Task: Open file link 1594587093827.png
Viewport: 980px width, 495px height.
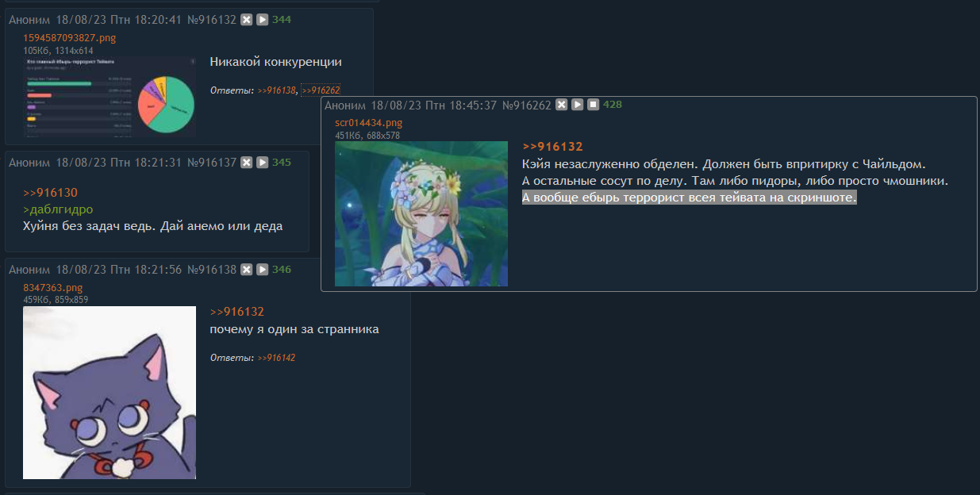Action: tap(70, 38)
